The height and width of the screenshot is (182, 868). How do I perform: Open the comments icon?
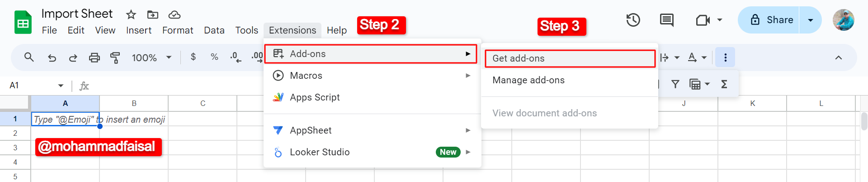coord(666,20)
